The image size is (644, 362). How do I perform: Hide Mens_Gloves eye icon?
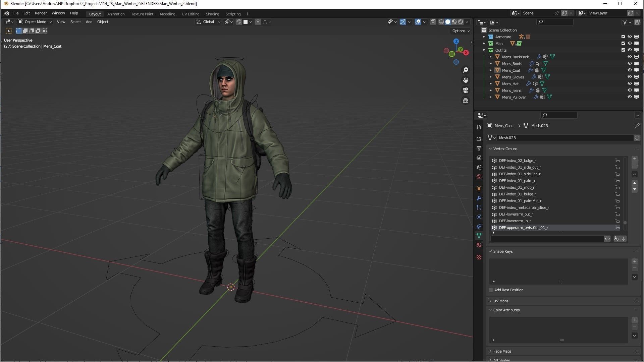tap(630, 77)
